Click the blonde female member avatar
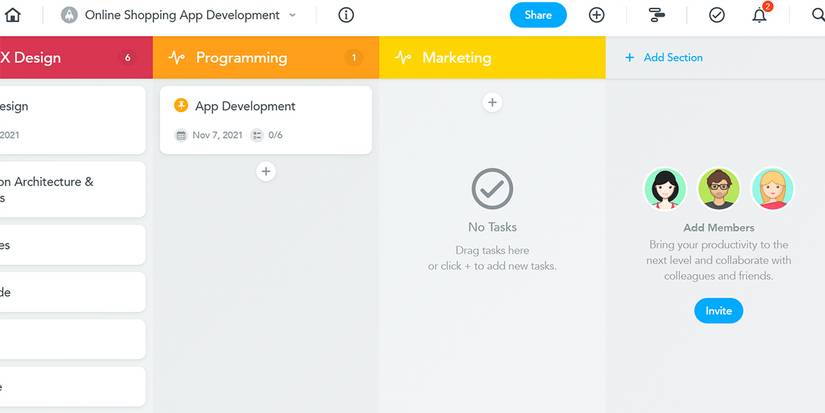This screenshot has height=413, width=825. pyautogui.click(x=772, y=189)
